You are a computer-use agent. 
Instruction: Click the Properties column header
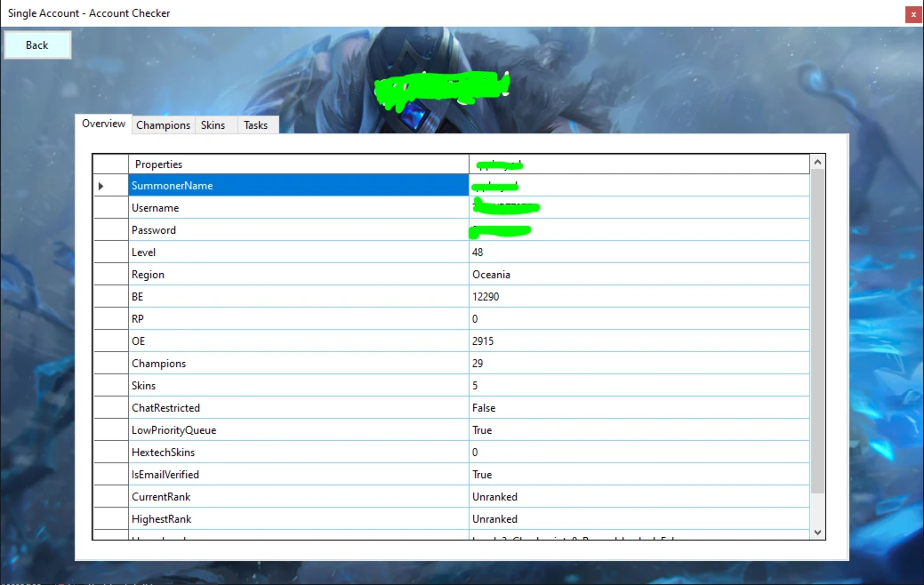(x=299, y=164)
